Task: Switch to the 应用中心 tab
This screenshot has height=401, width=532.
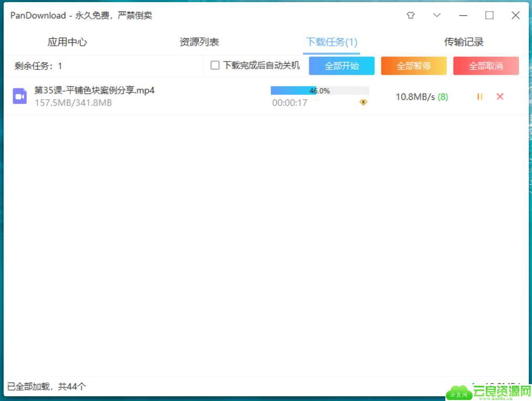Action: click(67, 42)
